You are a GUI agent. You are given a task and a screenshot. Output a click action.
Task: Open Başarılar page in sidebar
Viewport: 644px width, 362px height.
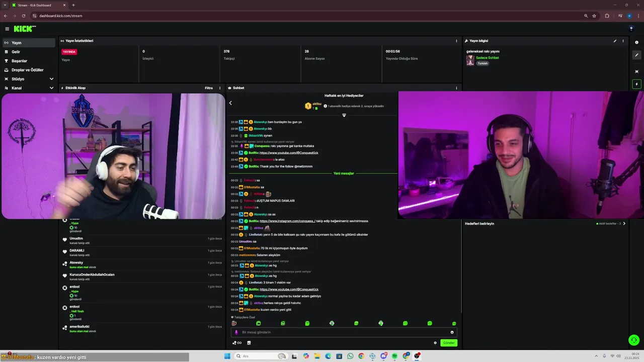(x=28, y=61)
